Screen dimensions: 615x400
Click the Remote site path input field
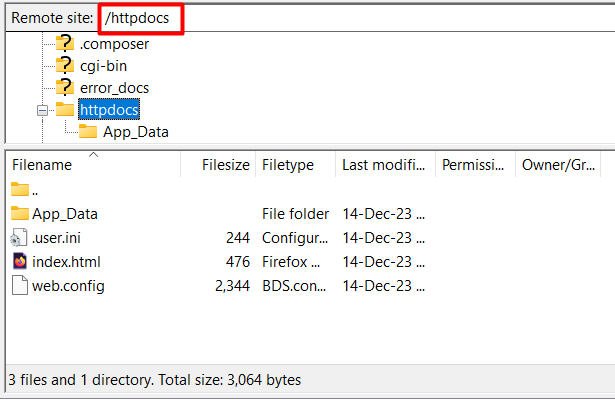tap(350, 18)
